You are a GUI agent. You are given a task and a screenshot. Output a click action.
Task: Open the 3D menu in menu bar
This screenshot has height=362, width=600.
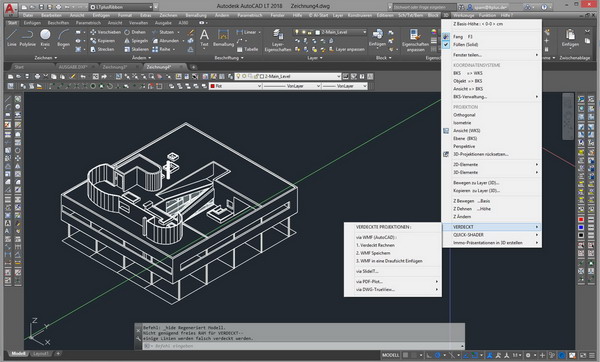pyautogui.click(x=445, y=15)
